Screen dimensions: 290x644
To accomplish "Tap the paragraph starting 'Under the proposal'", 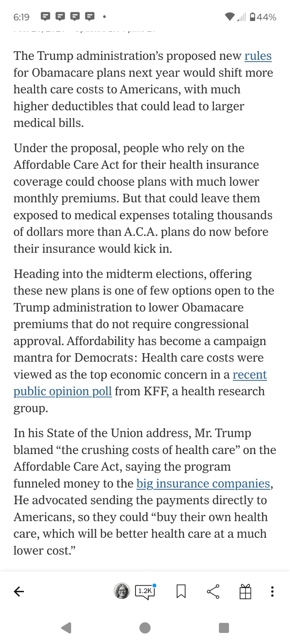I will [x=142, y=198].
